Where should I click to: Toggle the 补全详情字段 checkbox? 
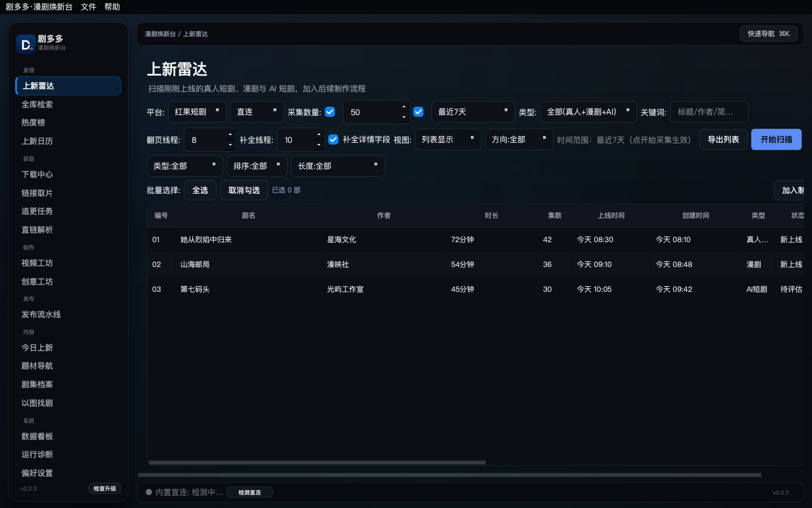[x=333, y=139]
